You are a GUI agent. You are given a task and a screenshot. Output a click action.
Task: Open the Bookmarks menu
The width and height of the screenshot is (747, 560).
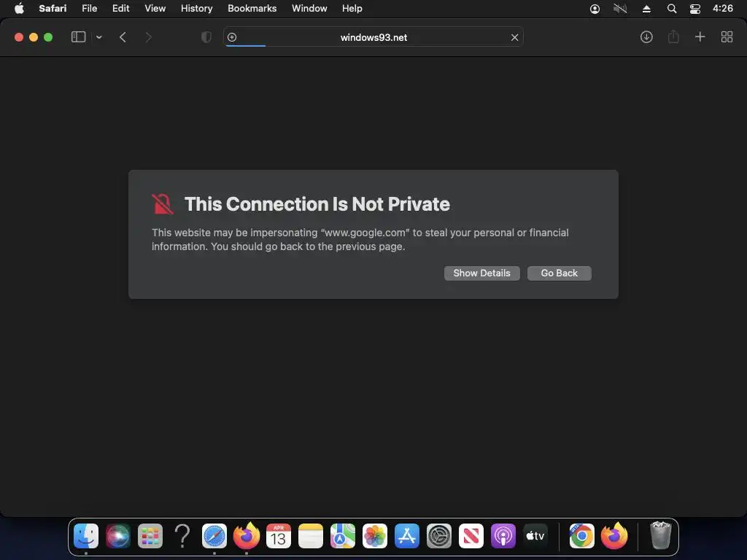252,9
